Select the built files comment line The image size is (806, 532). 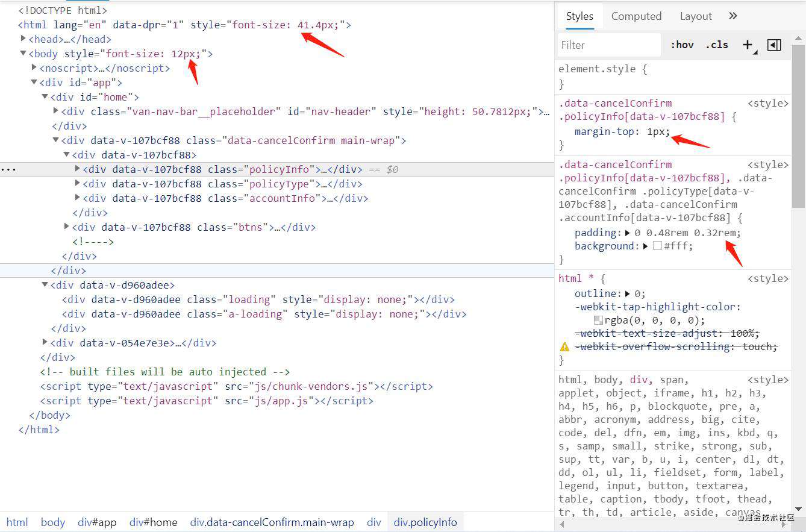165,372
